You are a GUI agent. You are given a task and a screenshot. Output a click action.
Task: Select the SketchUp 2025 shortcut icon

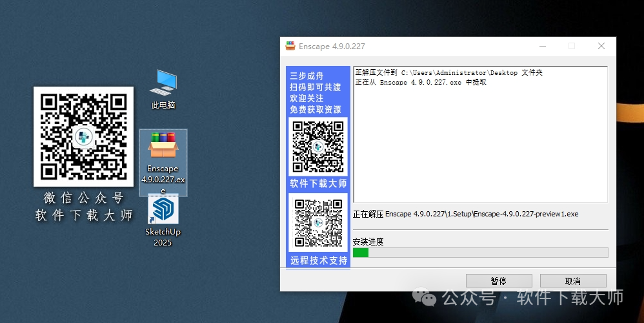tap(163, 221)
